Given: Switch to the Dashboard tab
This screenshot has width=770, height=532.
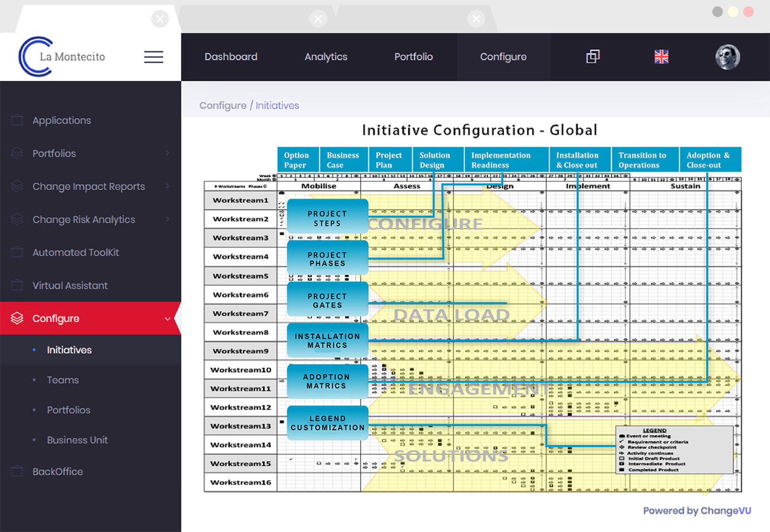Looking at the screenshot, I should point(231,56).
